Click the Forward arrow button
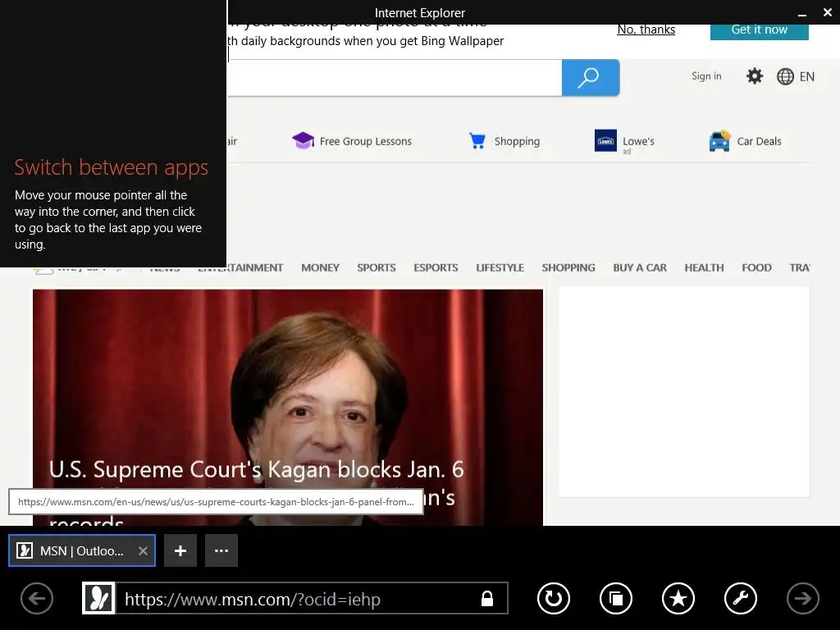Viewport: 840px width, 630px height. pyautogui.click(x=802, y=598)
